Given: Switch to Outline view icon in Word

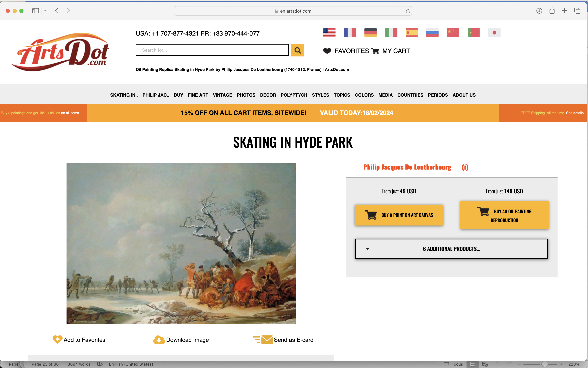Looking at the screenshot, I should [497, 364].
